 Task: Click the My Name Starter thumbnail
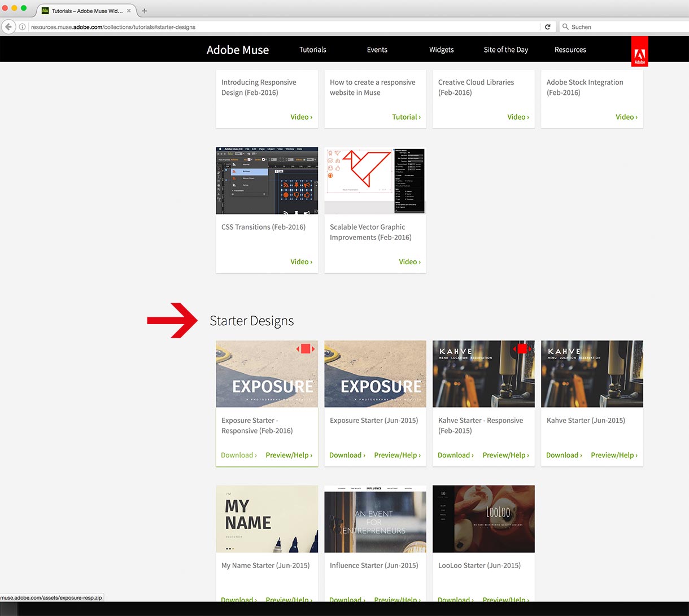[267, 519]
